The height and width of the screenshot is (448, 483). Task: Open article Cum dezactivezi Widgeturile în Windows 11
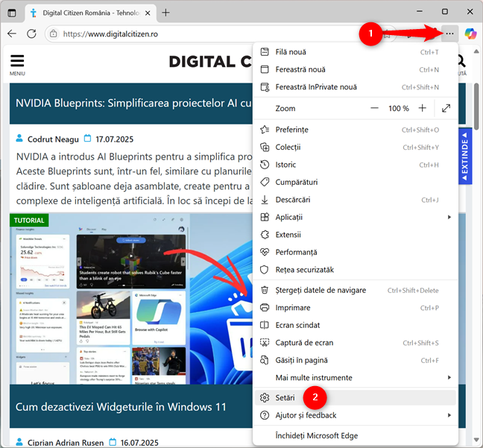tap(121, 407)
